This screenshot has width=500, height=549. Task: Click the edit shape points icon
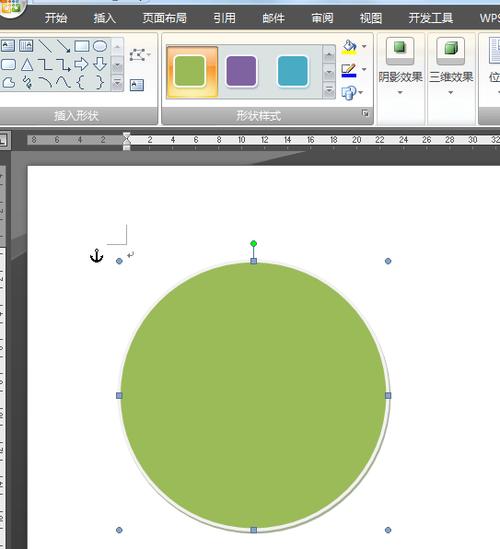tap(138, 55)
